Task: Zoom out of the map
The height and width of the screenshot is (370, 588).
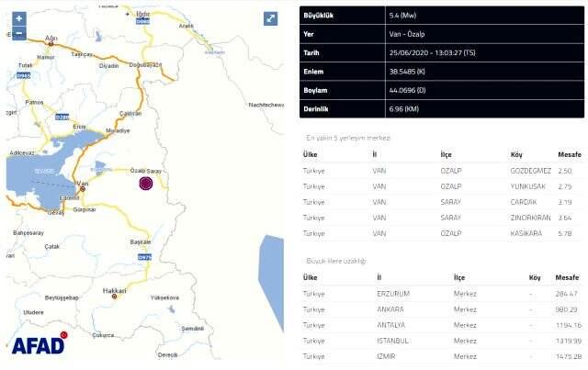Action: pos(18,34)
